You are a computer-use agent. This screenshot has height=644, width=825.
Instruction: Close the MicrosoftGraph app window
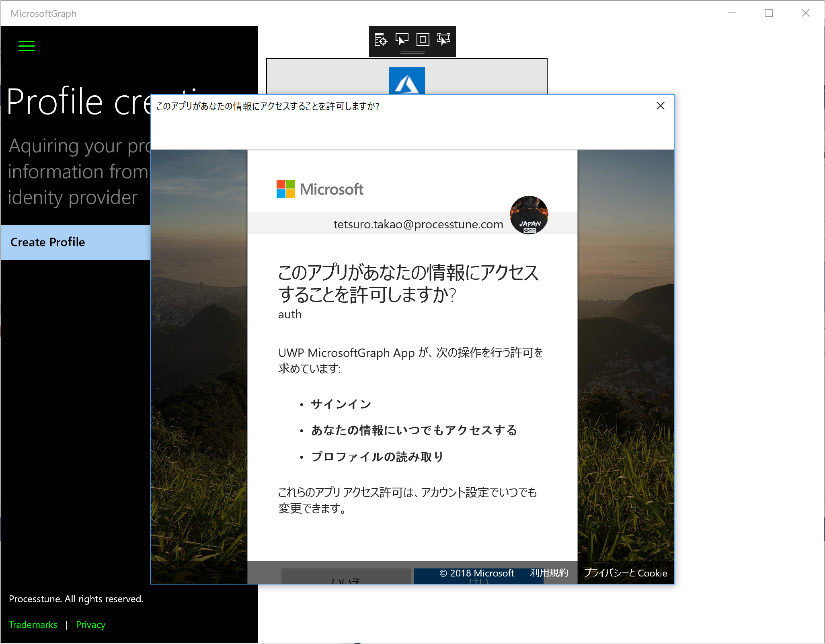tap(806, 13)
